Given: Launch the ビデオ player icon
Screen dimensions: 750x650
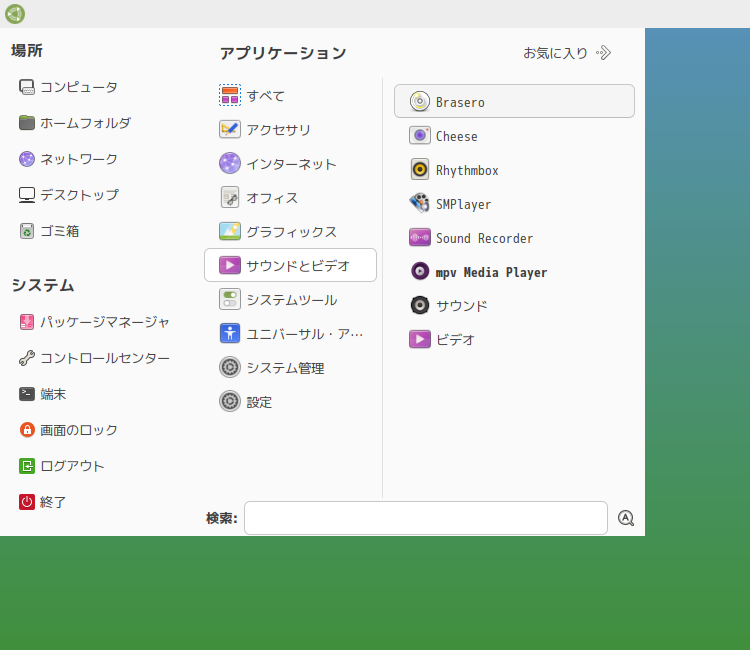Looking at the screenshot, I should click(419, 339).
